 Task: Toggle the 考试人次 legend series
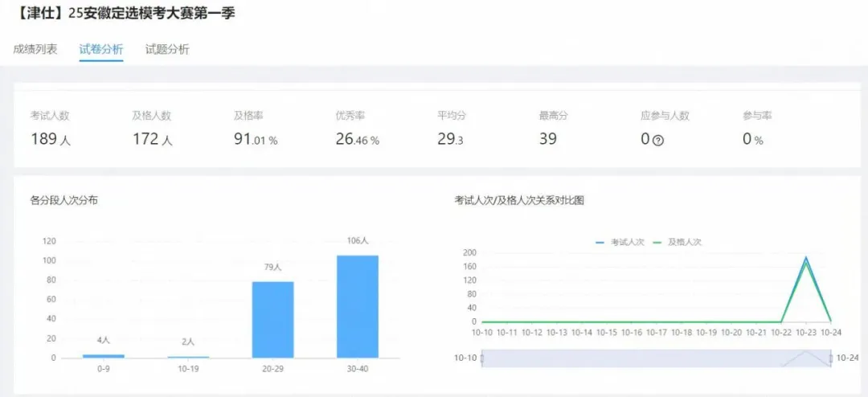620,242
